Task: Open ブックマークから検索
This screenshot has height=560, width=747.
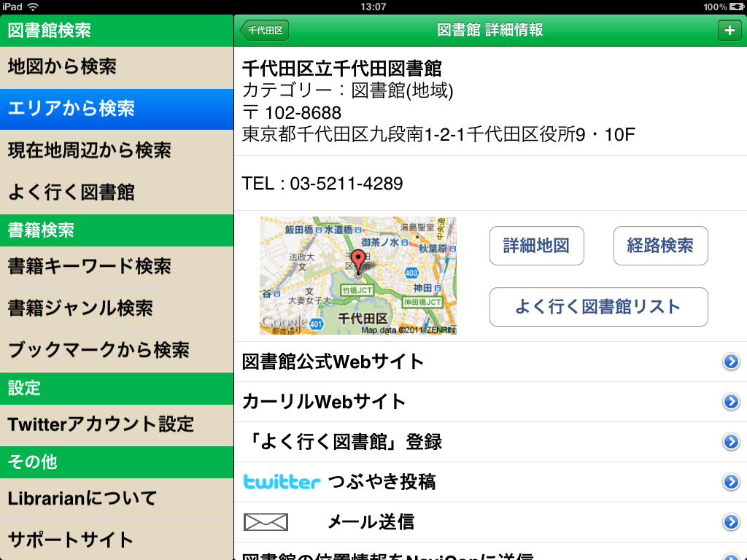Action: click(117, 351)
